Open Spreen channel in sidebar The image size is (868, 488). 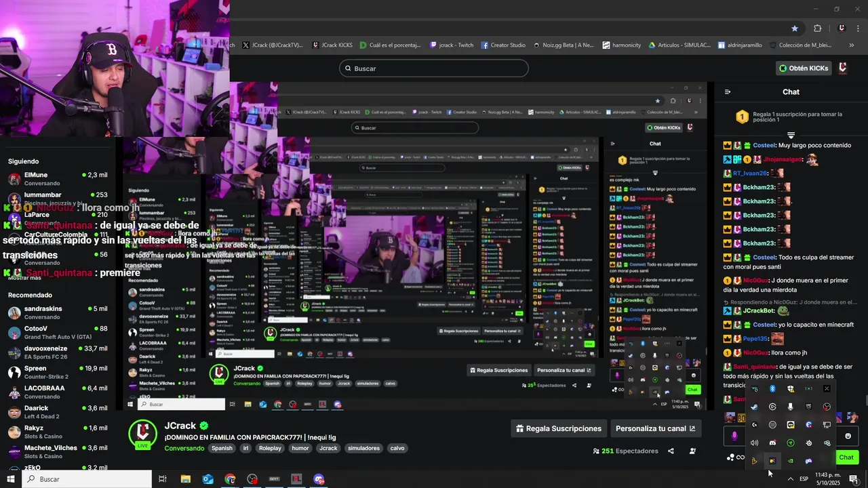pyautogui.click(x=58, y=372)
